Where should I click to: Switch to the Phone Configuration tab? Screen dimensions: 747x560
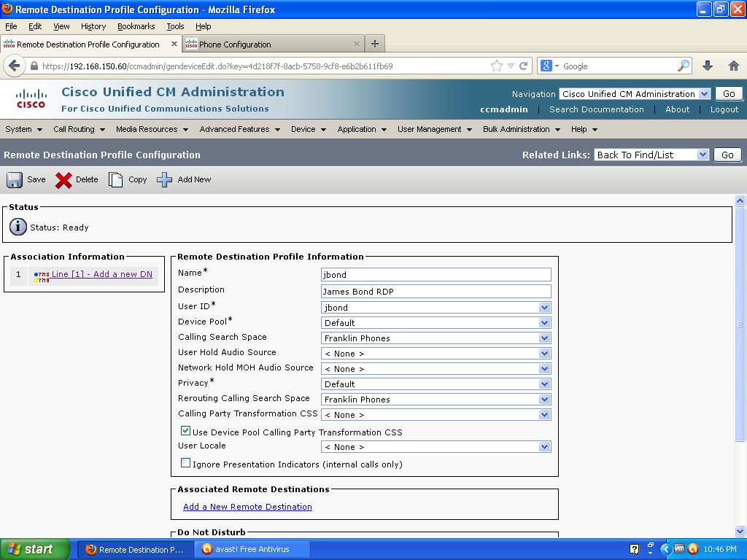click(274, 44)
